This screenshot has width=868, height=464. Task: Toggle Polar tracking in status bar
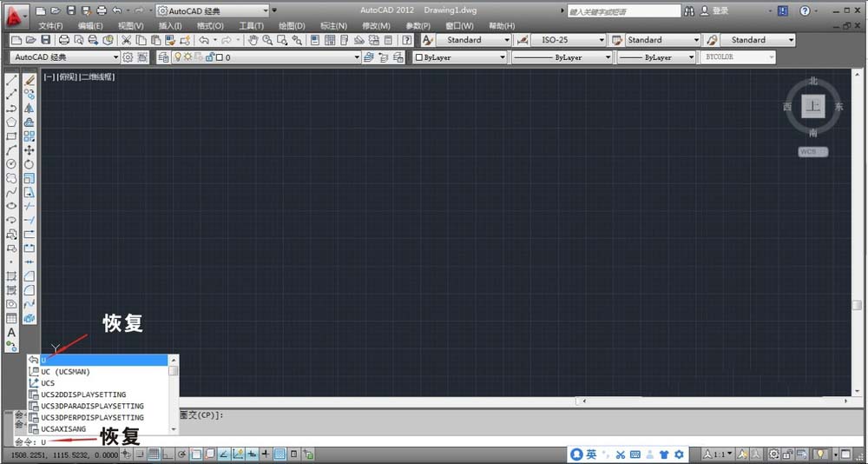point(181,454)
